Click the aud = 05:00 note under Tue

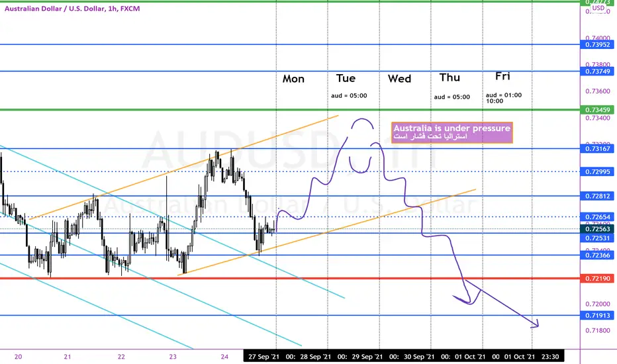[349, 95]
